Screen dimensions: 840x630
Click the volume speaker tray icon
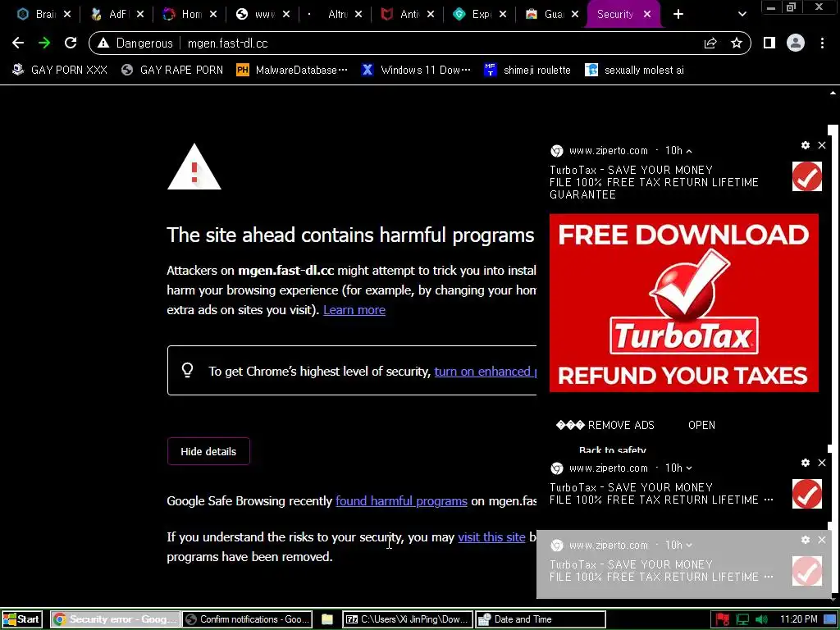tap(761, 619)
